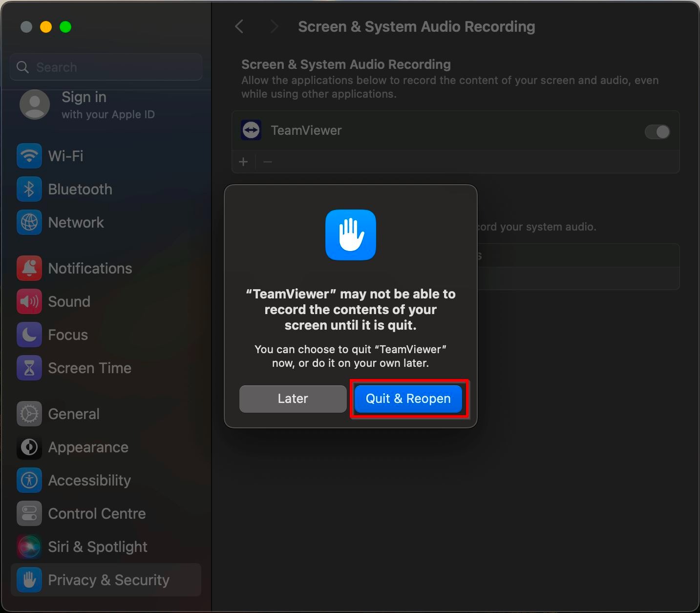
Task: Click the Wi-Fi icon in sidebar
Action: (29, 156)
